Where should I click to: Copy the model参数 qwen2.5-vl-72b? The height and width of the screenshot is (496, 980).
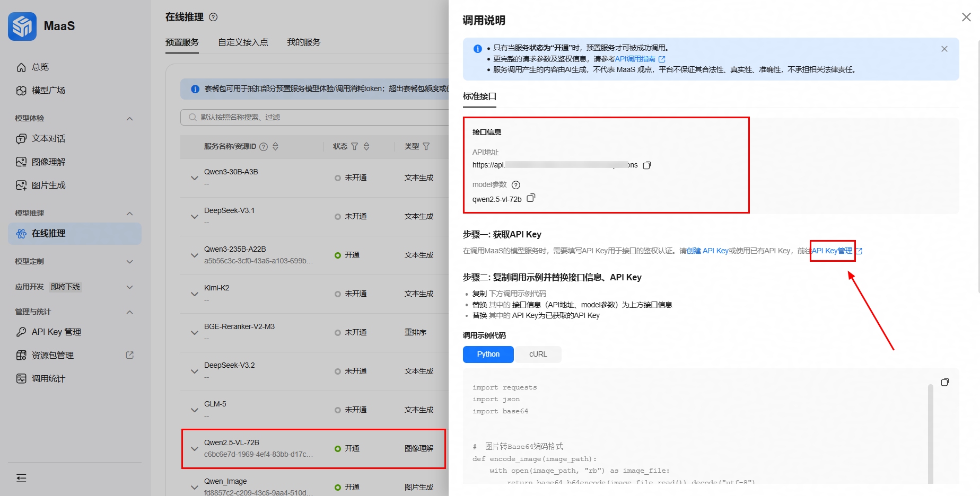coord(531,198)
